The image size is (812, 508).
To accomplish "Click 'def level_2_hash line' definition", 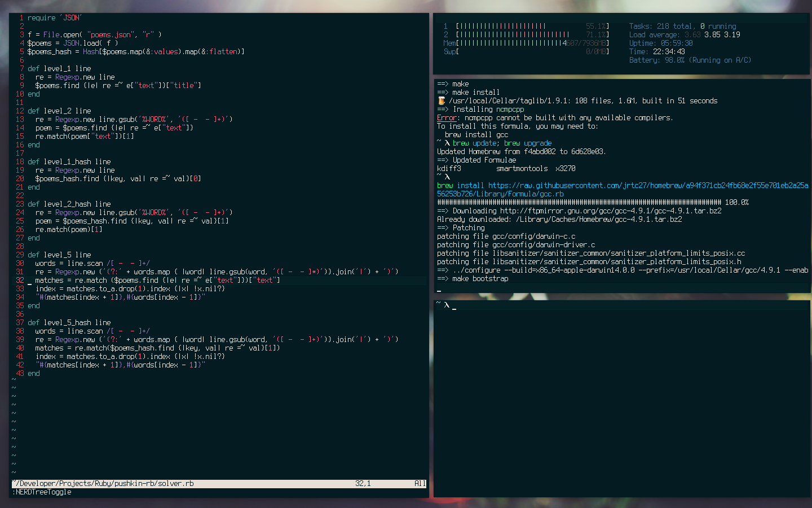I will [69, 204].
